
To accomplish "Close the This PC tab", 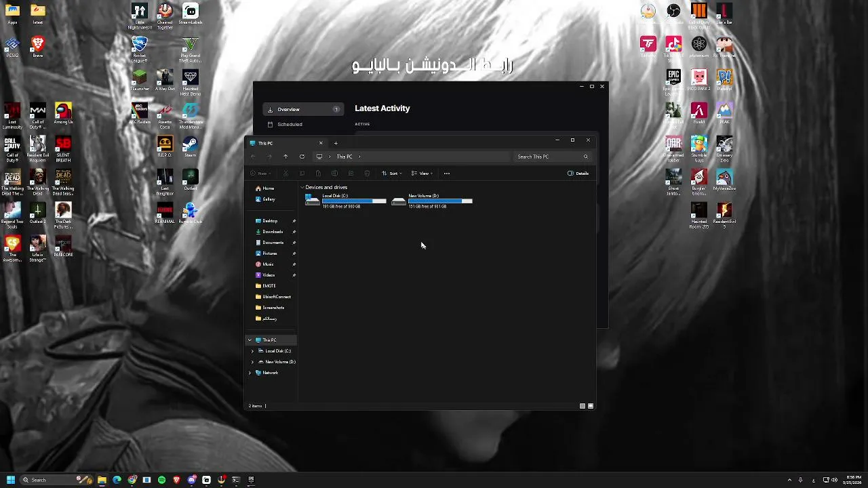I will tap(321, 143).
